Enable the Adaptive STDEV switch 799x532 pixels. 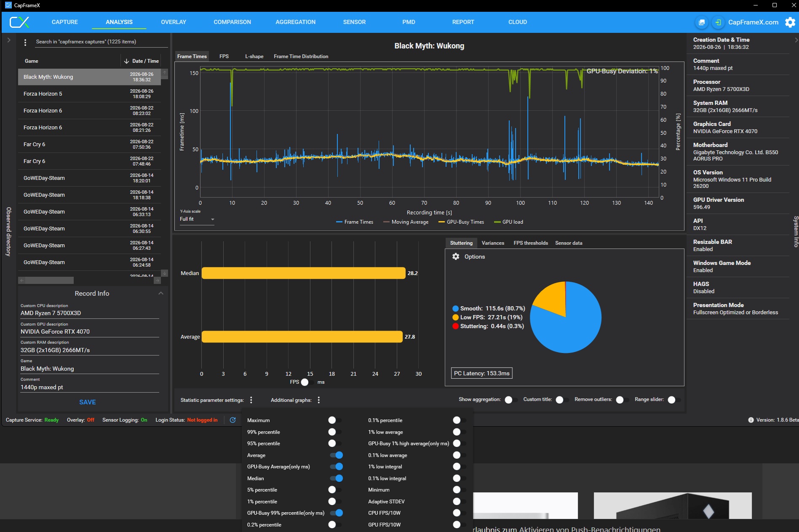click(x=459, y=501)
